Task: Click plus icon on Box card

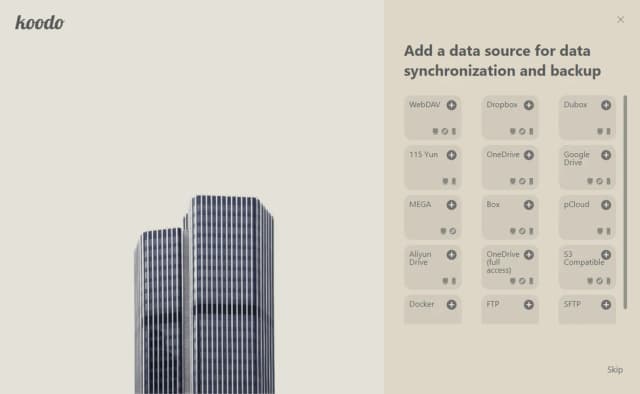Action: (x=529, y=205)
